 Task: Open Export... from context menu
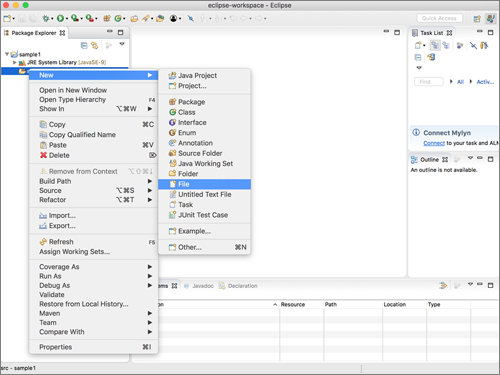[x=93, y=226]
